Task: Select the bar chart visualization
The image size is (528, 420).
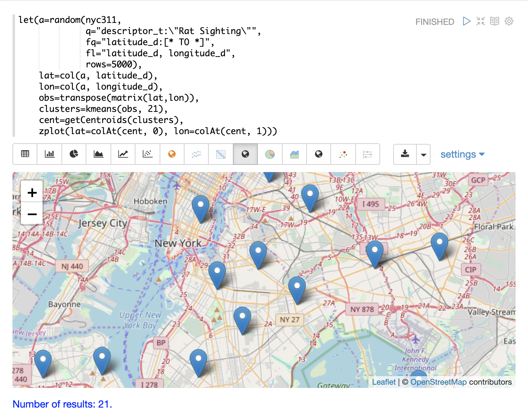Action: [49, 154]
